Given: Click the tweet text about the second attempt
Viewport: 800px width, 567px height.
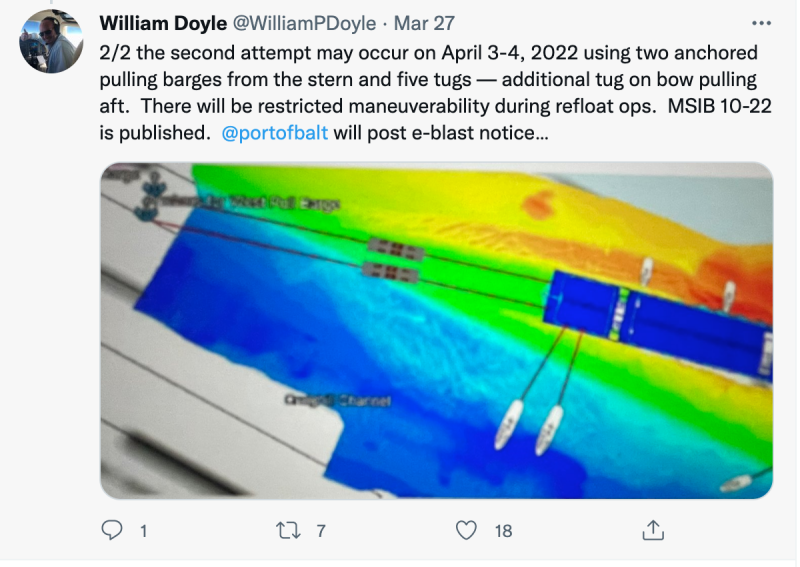Looking at the screenshot, I should 435,93.
